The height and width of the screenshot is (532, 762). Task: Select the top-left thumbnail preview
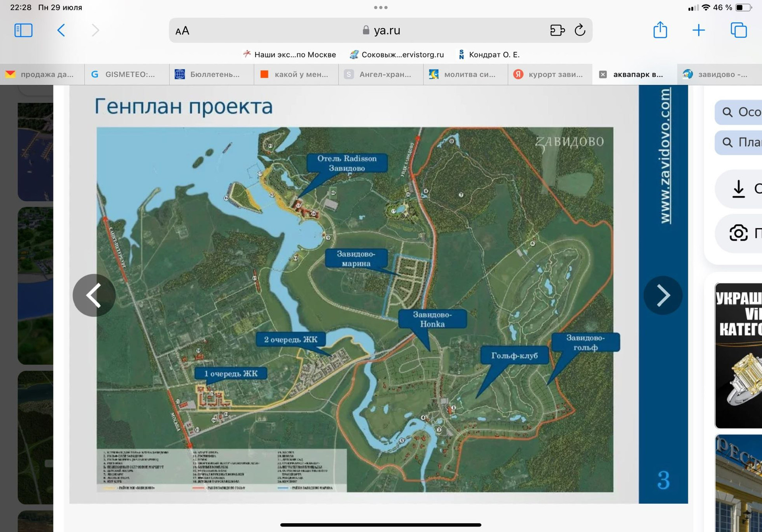(35, 151)
